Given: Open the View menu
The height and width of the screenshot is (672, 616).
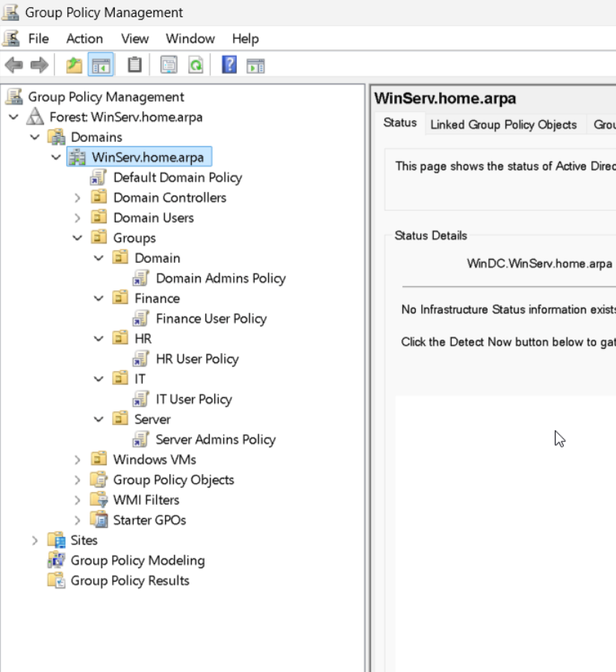Looking at the screenshot, I should pyautogui.click(x=135, y=39).
